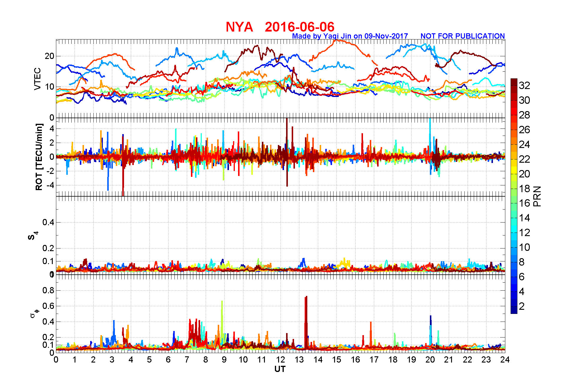Click the NOT FOR PUBLICATION label
Viewport: 561px width, 392px height.
[x=463, y=36]
